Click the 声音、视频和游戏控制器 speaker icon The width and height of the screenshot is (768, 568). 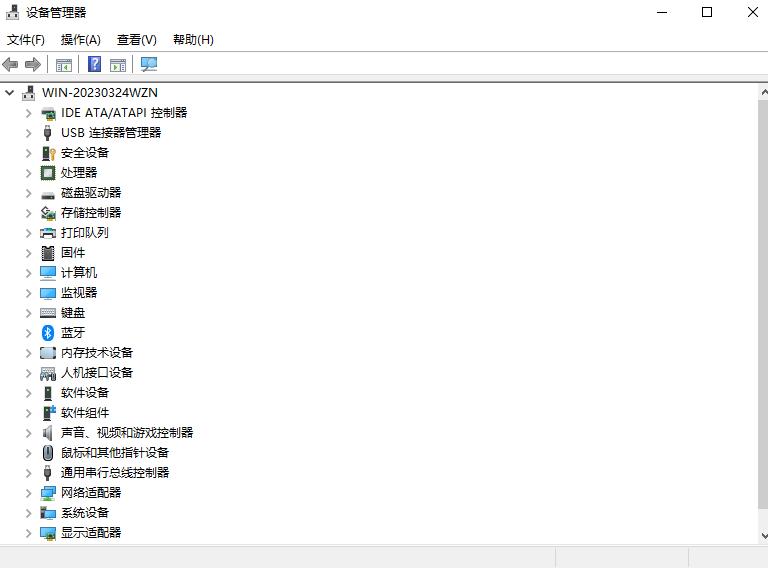click(x=48, y=433)
